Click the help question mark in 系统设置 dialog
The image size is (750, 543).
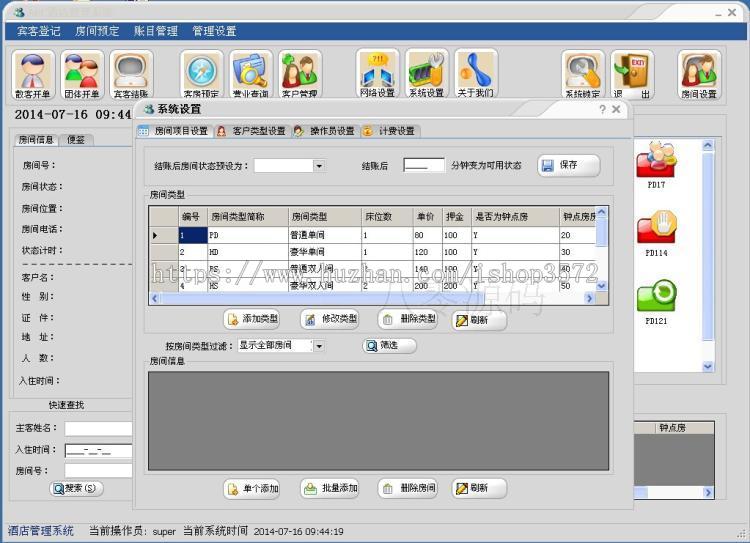[602, 109]
